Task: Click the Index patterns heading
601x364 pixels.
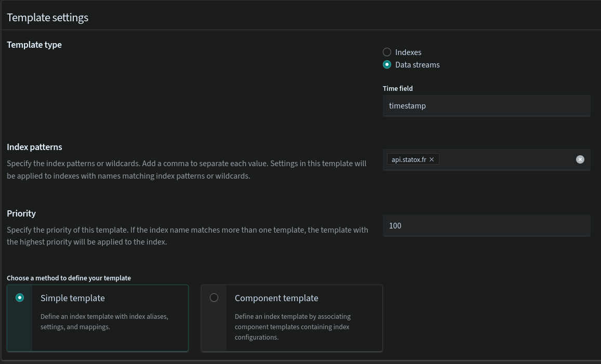Action: [34, 147]
